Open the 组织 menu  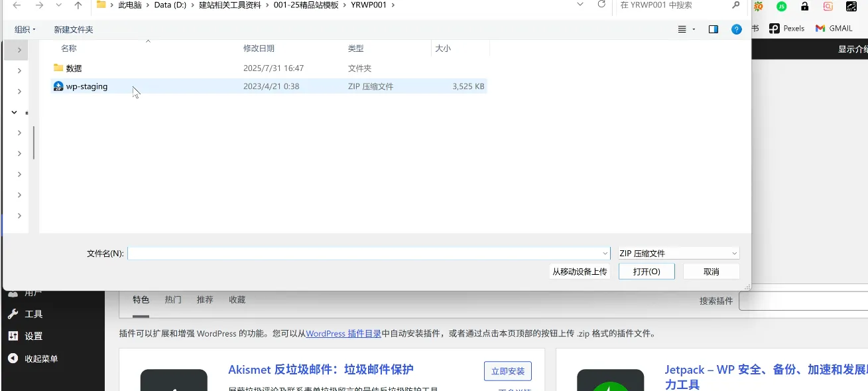click(x=25, y=30)
